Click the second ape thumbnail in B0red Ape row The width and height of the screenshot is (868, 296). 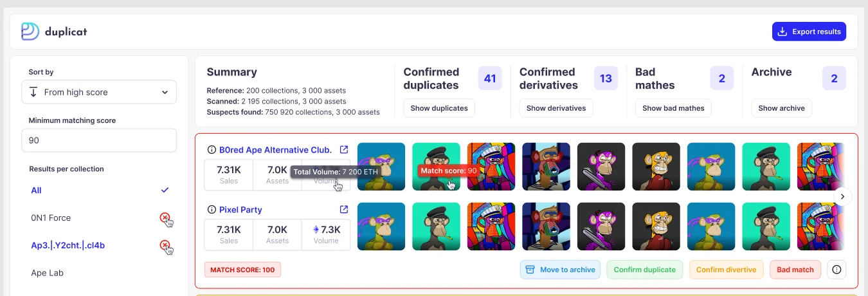[436, 167]
